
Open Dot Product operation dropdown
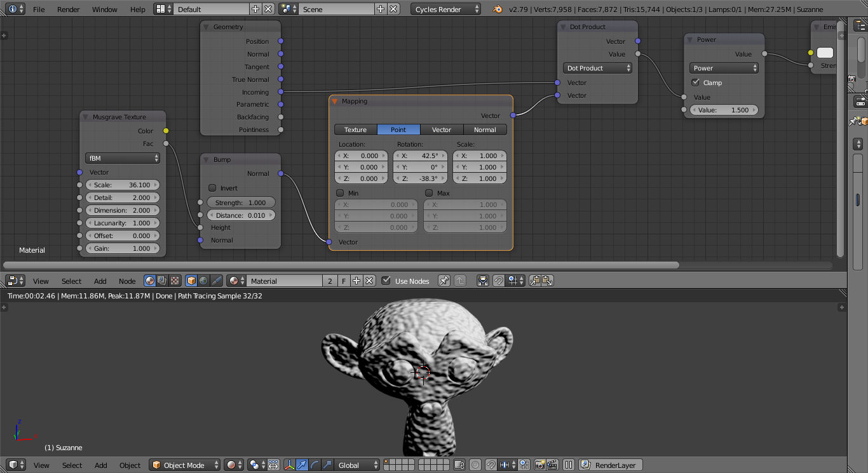click(597, 68)
